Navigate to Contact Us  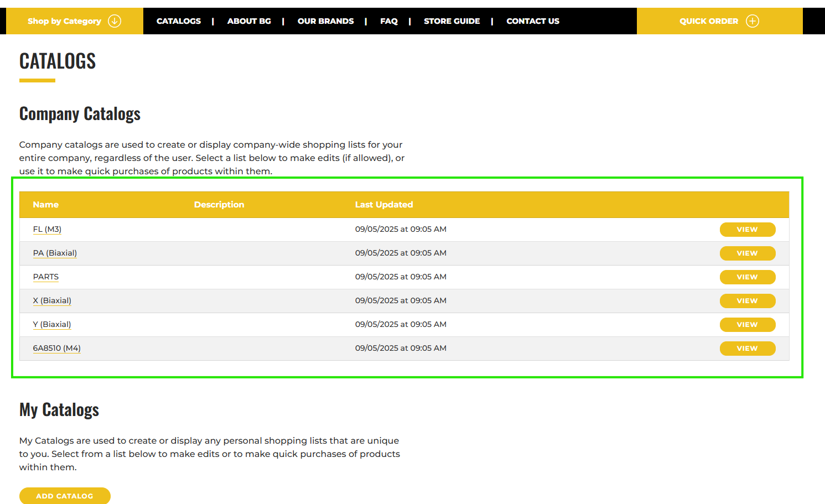coord(533,21)
